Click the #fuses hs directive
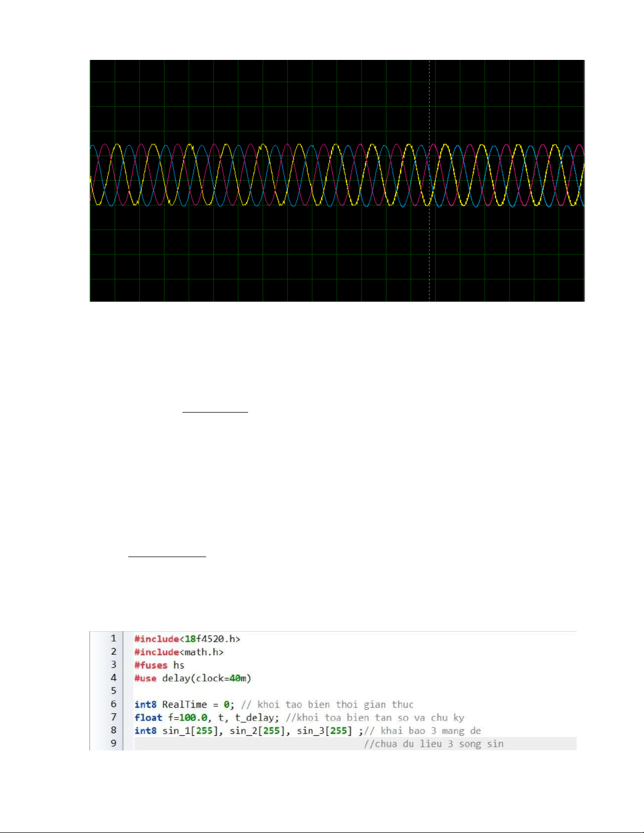 point(159,665)
